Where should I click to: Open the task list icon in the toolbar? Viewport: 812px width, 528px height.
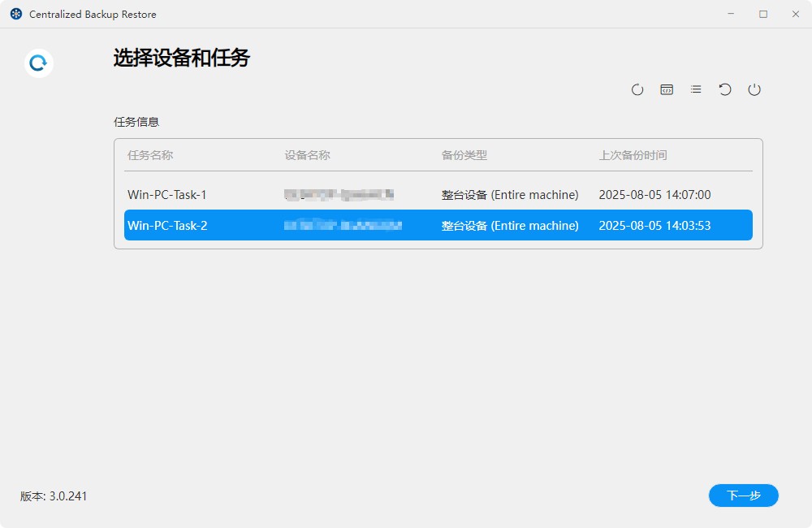click(696, 89)
